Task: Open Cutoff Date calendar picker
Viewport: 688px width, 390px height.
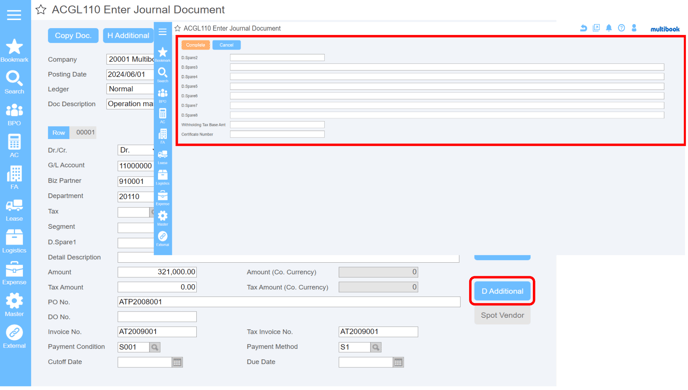Action: [x=177, y=362]
